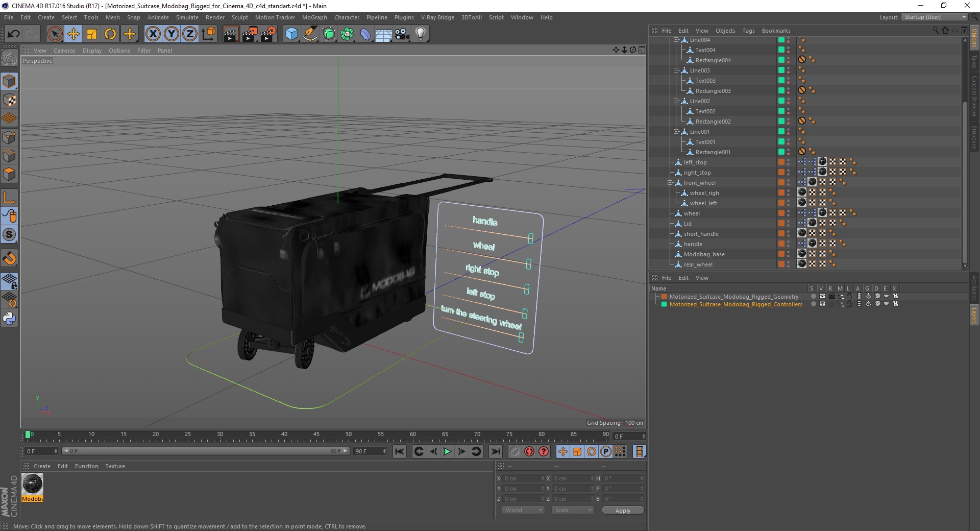Open the generators (subdivision surface) icon
980x531 pixels.
click(x=329, y=34)
